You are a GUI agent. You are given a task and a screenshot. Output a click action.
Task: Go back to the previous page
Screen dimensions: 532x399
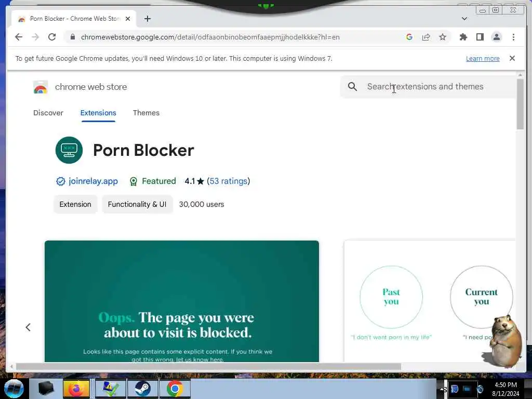pos(19,37)
